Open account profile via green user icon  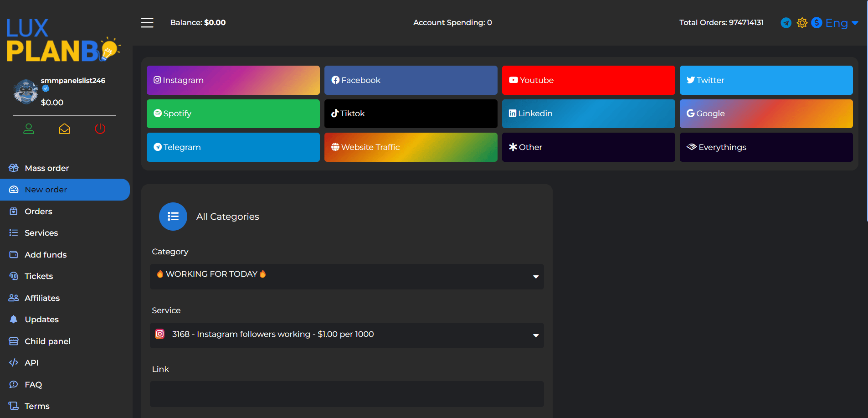click(29, 129)
